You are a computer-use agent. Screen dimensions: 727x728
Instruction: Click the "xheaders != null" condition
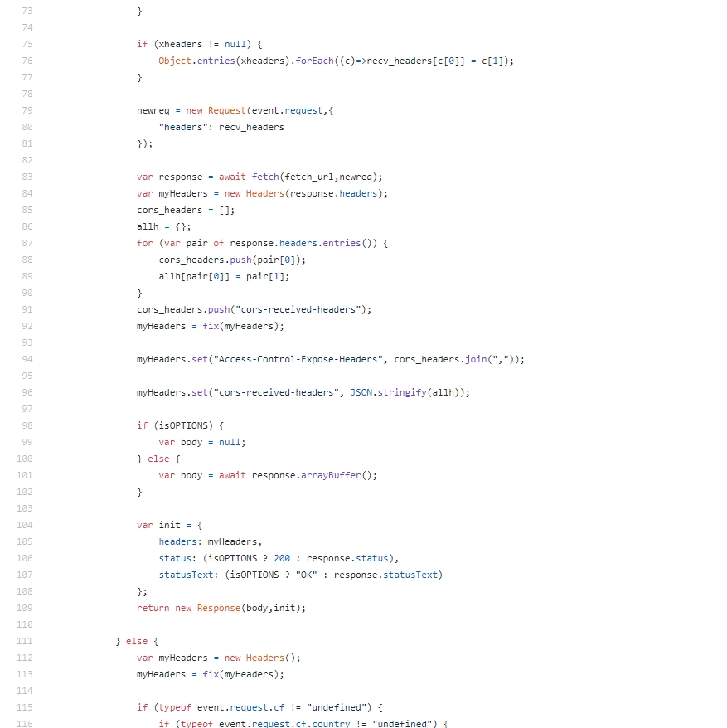(x=202, y=44)
